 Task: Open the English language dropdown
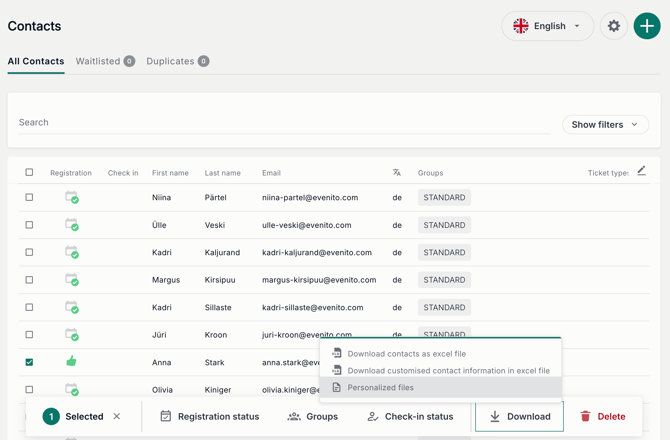[547, 26]
